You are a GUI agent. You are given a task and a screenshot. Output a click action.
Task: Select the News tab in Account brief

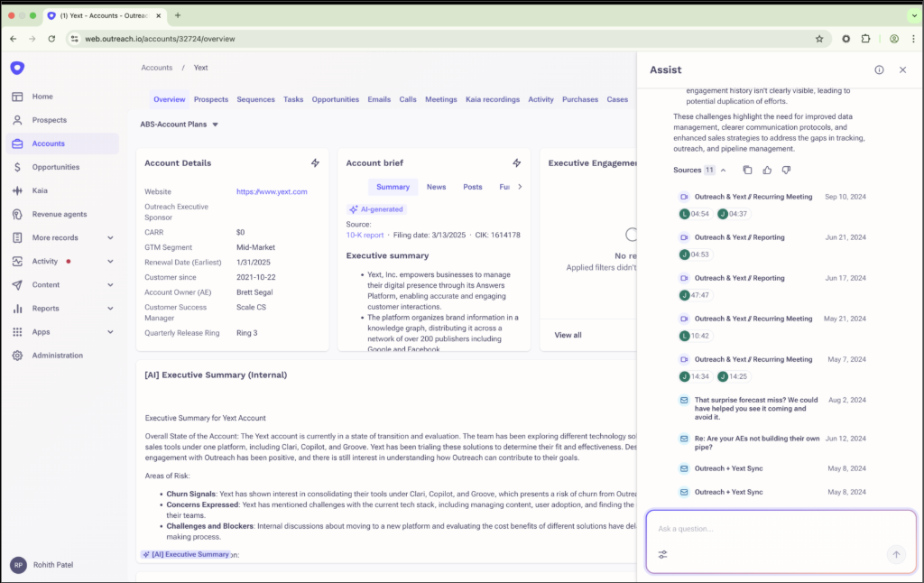click(436, 187)
